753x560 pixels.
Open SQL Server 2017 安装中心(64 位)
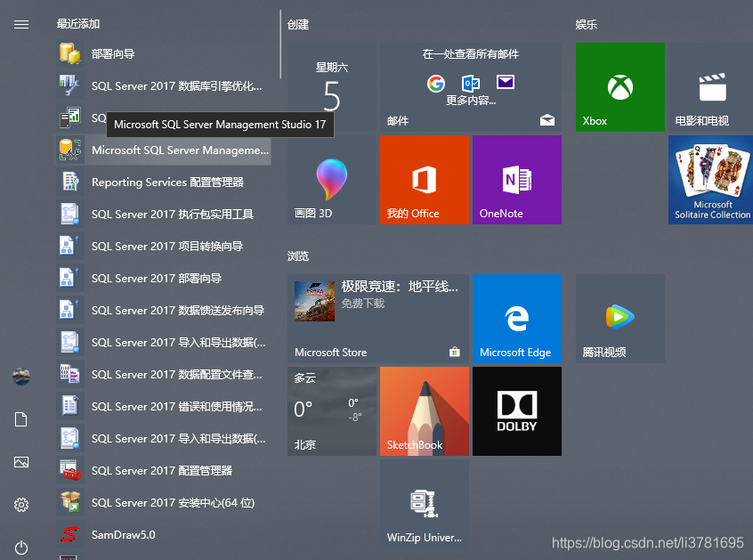(163, 503)
